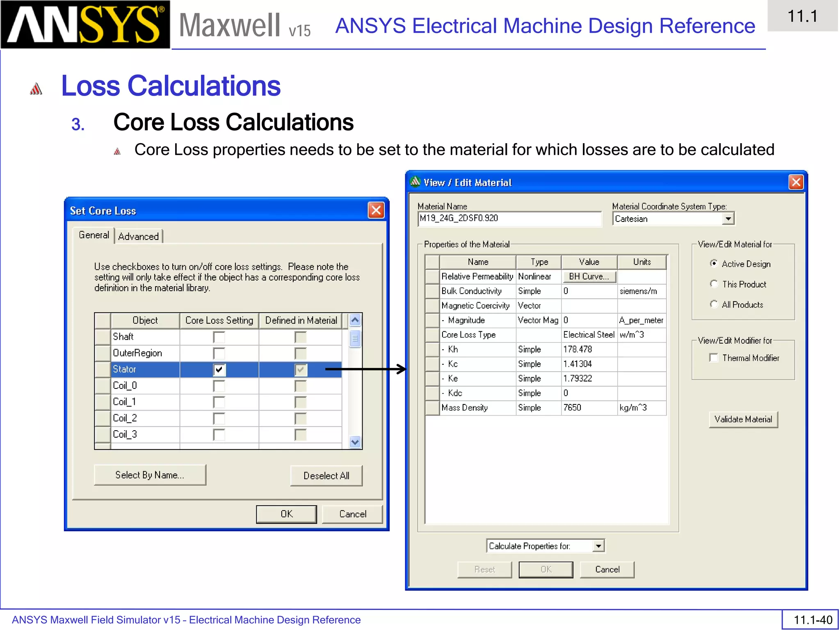The width and height of the screenshot is (840, 630).
Task: Click the Type column header in material table
Action: click(539, 262)
